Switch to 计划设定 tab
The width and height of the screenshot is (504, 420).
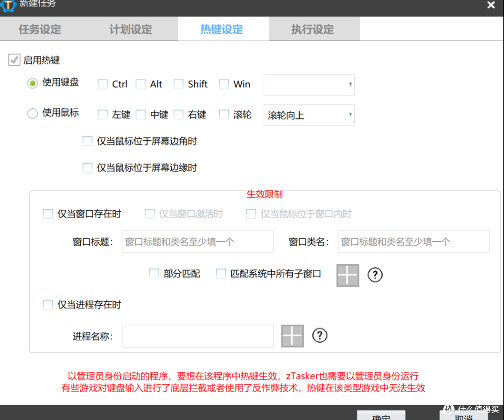pos(131,29)
